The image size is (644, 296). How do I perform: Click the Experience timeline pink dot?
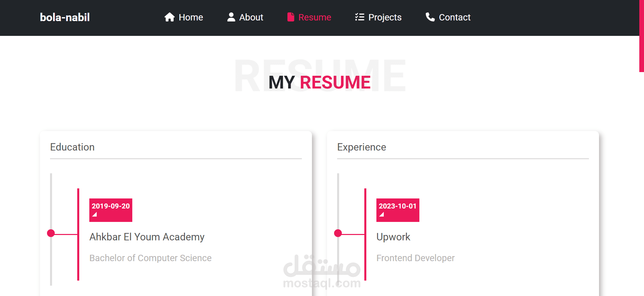click(338, 233)
